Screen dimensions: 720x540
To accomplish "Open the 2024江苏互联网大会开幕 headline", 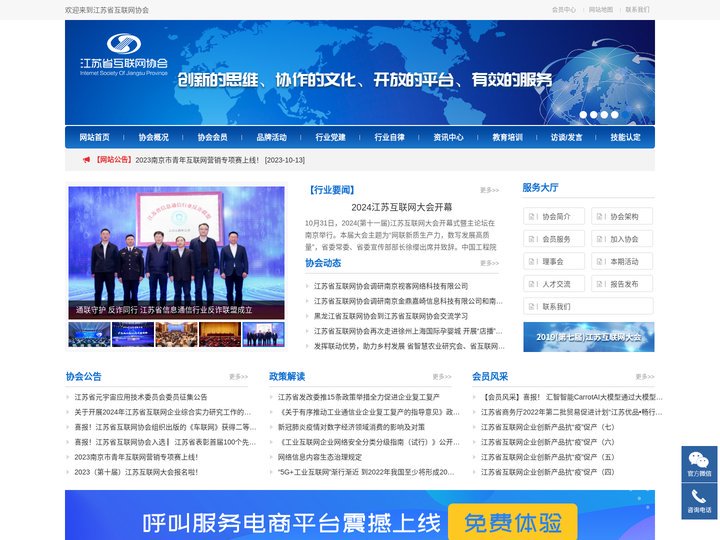I will pos(402,207).
